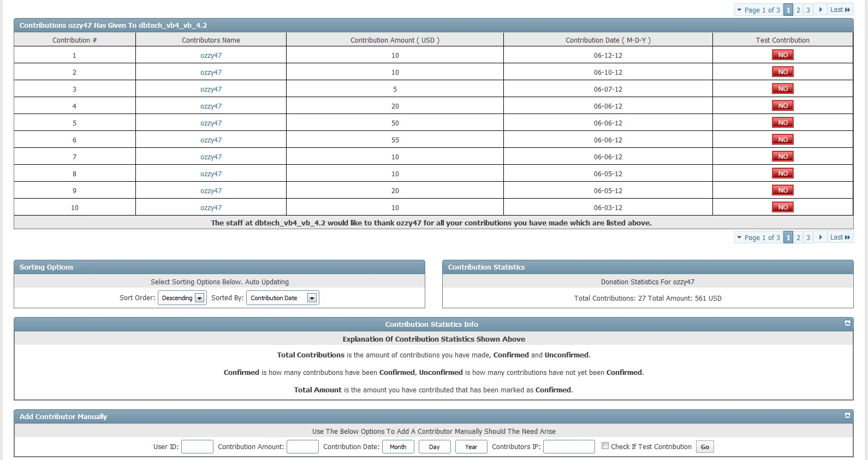This screenshot has width=868, height=460.
Task: Open ozzy47 profile link in row 4
Action: pos(211,106)
